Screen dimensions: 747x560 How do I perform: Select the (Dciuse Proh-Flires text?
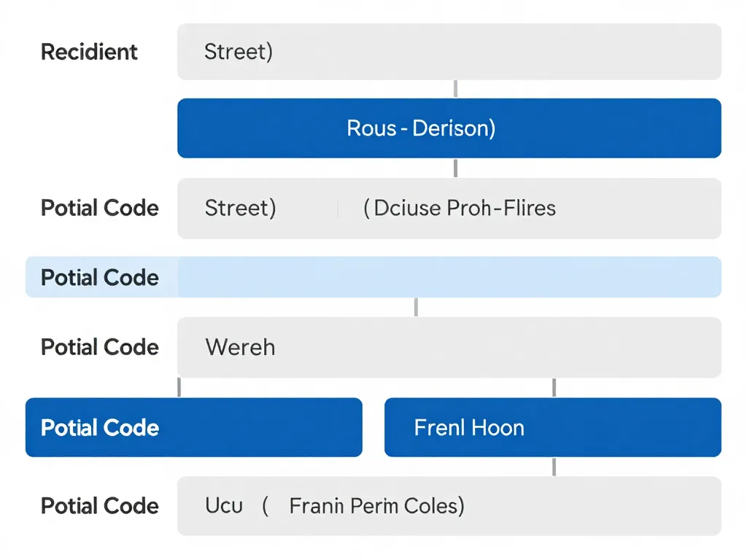click(x=460, y=209)
